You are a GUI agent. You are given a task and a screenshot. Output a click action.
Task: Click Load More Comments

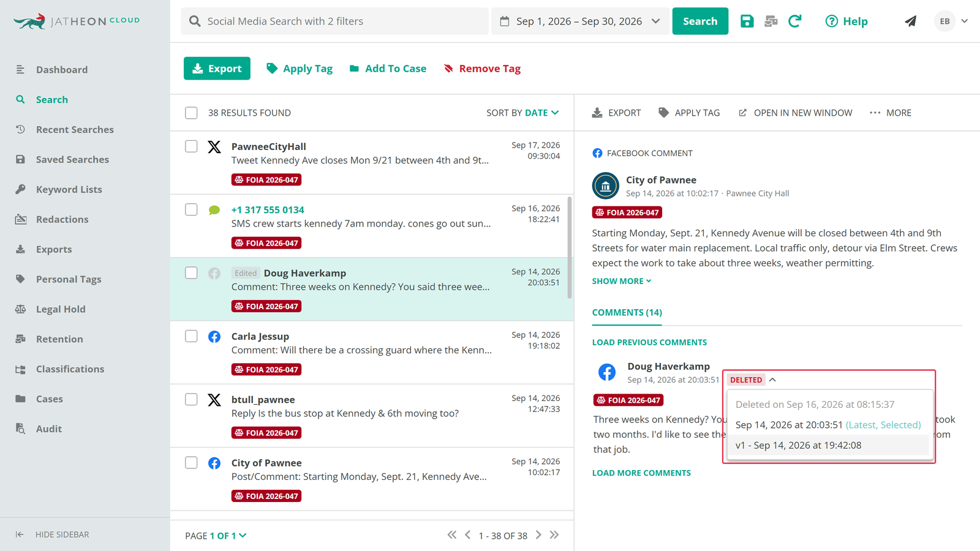(641, 473)
